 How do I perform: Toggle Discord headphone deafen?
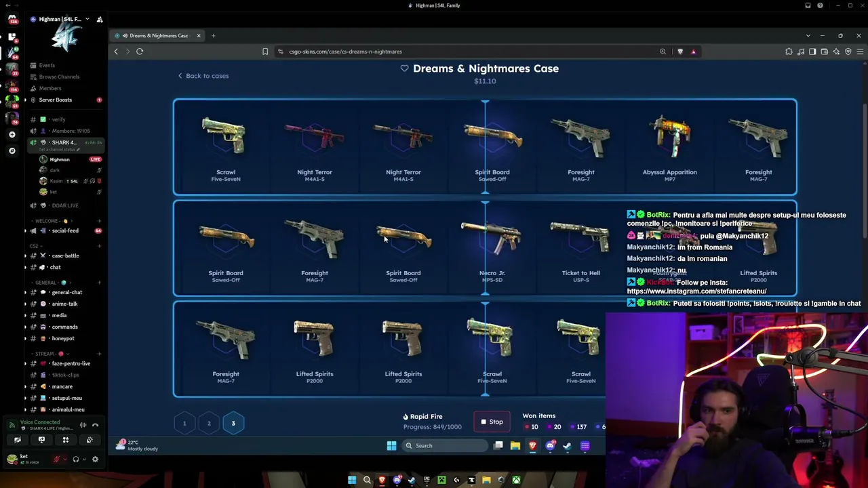tap(76, 459)
